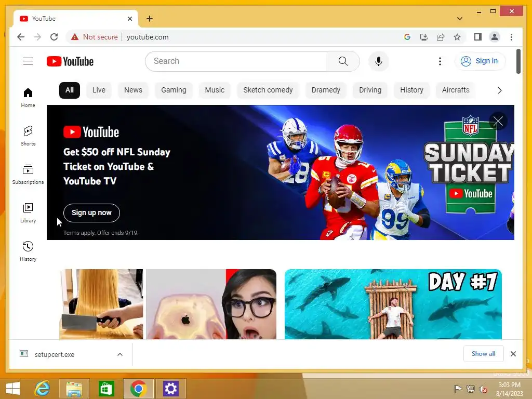Expand setupcert.exe download options arrow
Image resolution: width=532 pixels, height=399 pixels.
point(120,354)
